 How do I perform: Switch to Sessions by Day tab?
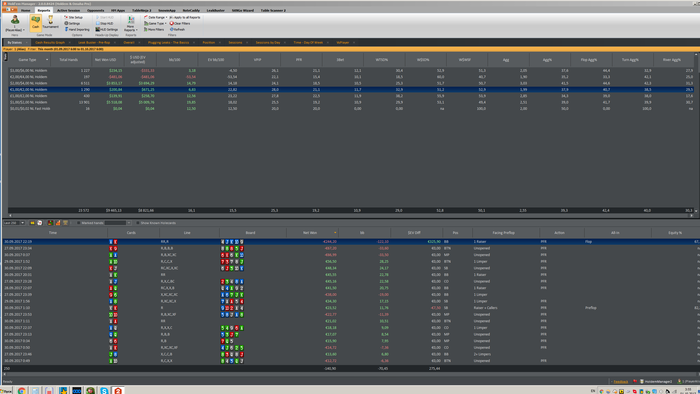click(268, 42)
